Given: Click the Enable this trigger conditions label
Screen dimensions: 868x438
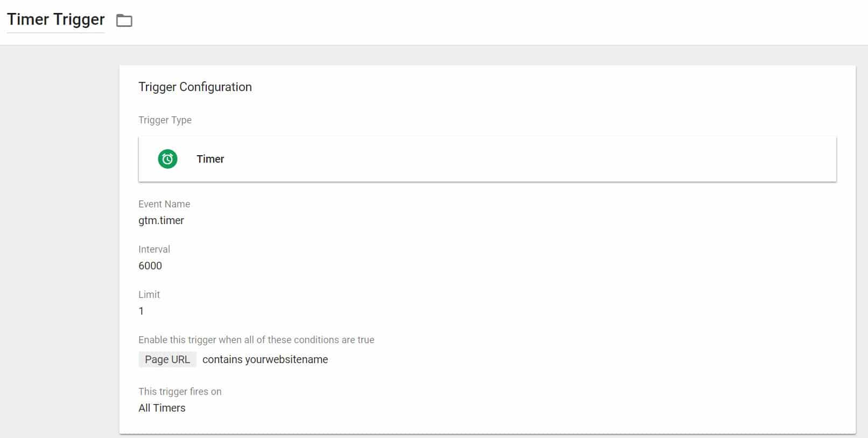Looking at the screenshot, I should coord(256,340).
